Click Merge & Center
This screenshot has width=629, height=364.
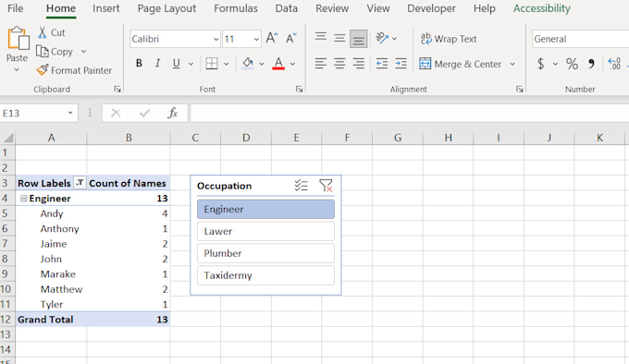click(460, 64)
